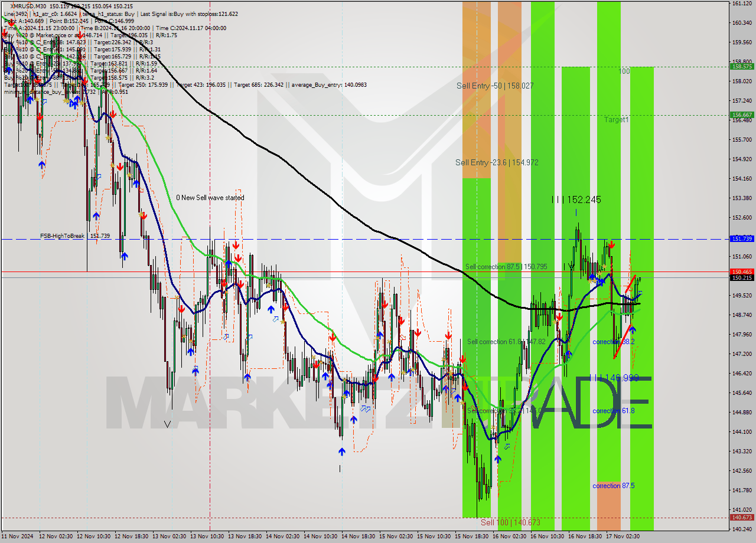Click the red 140.673 price tag

(x=742, y=518)
